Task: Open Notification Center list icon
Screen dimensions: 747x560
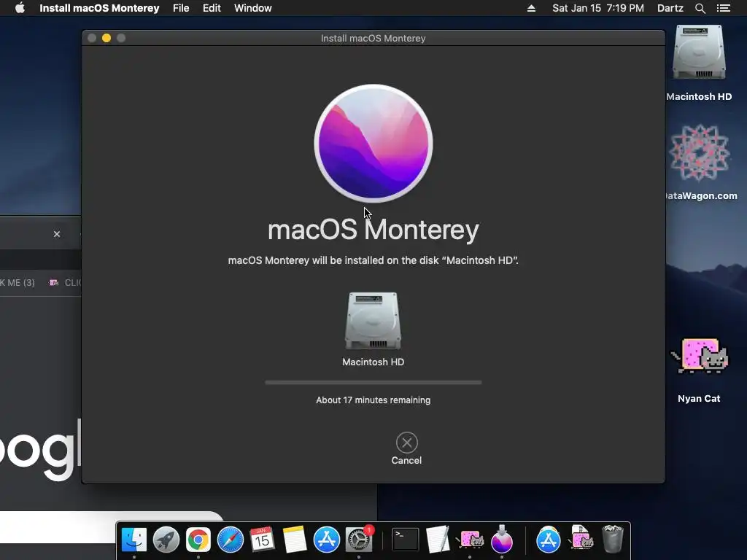Action: click(x=723, y=8)
